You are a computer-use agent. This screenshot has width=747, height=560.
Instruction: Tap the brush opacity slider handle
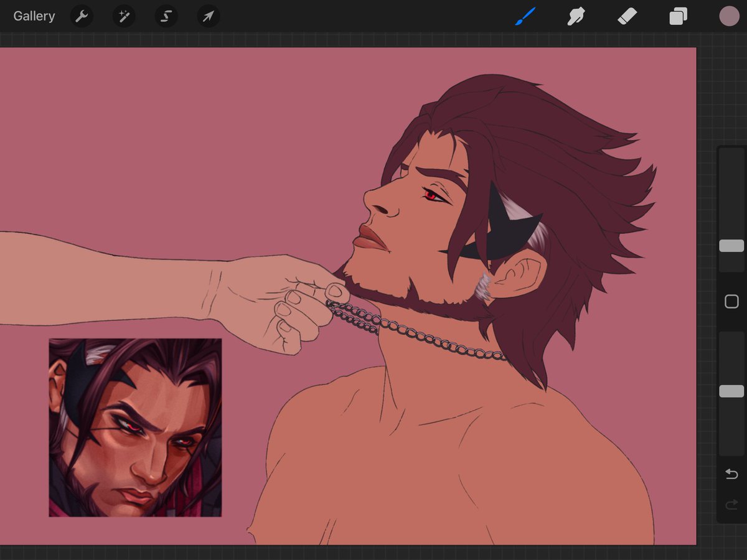(x=731, y=390)
